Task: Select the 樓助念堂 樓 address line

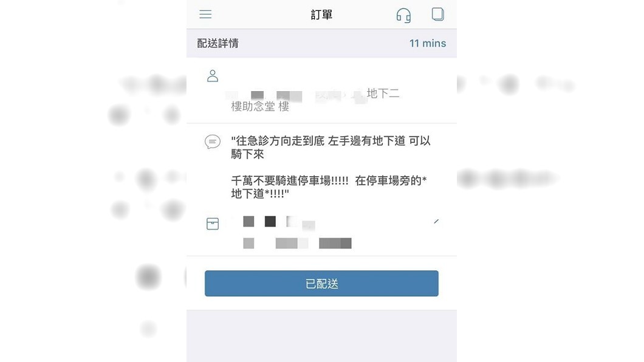Action: 260,107
